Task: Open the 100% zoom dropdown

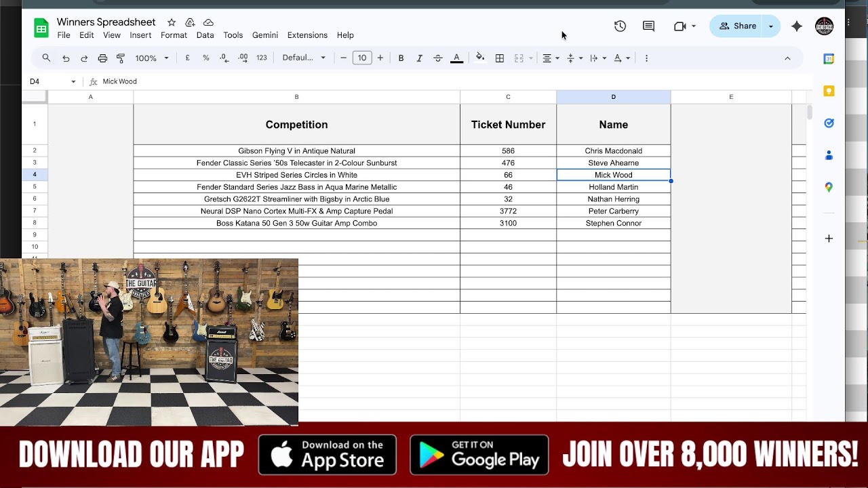Action: [152, 58]
